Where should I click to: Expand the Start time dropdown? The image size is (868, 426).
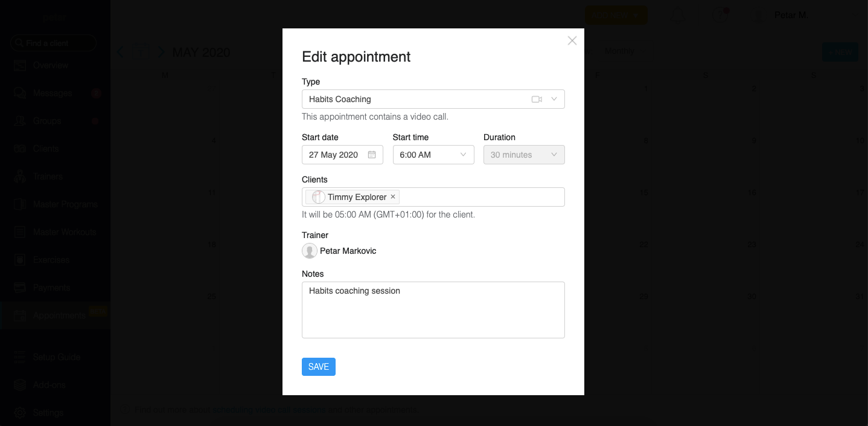pyautogui.click(x=433, y=155)
